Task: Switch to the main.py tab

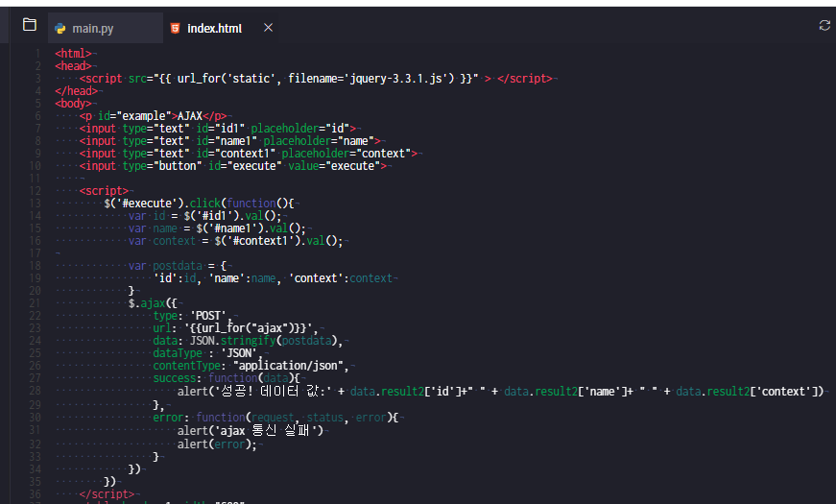Action: [105, 28]
